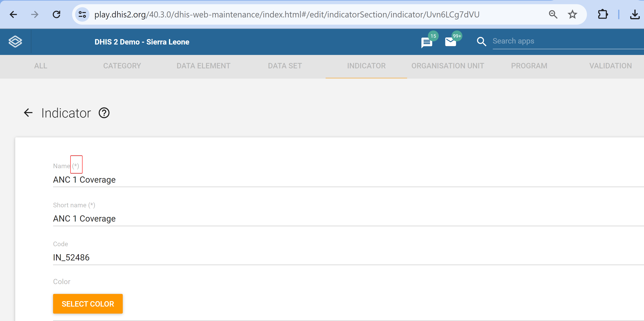Open site information icon in address bar
Image resolution: width=644 pixels, height=321 pixels.
pyautogui.click(x=82, y=14)
